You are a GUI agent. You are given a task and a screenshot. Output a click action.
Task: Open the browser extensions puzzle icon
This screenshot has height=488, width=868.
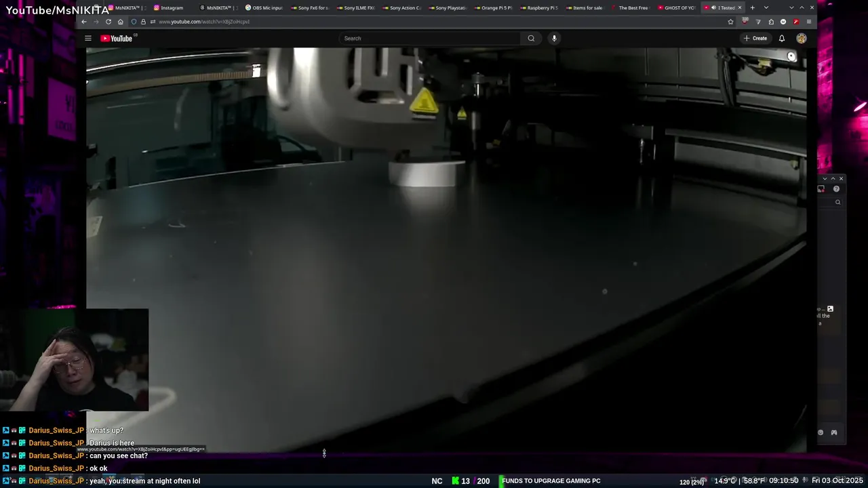[771, 22]
